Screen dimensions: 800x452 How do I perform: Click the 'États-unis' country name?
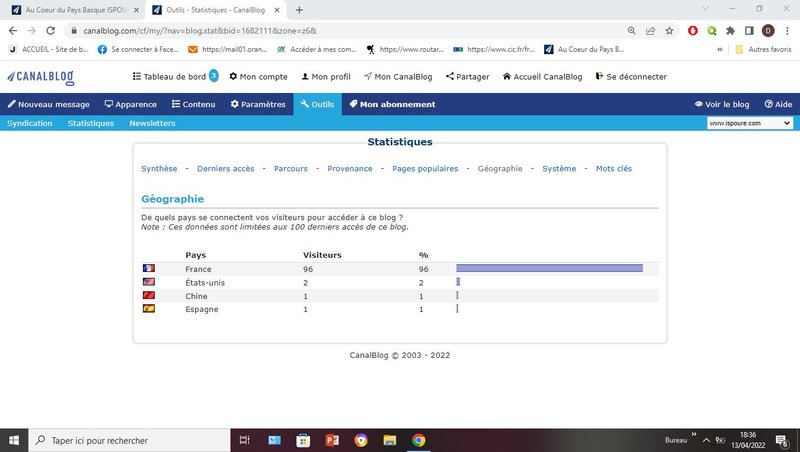tap(205, 282)
